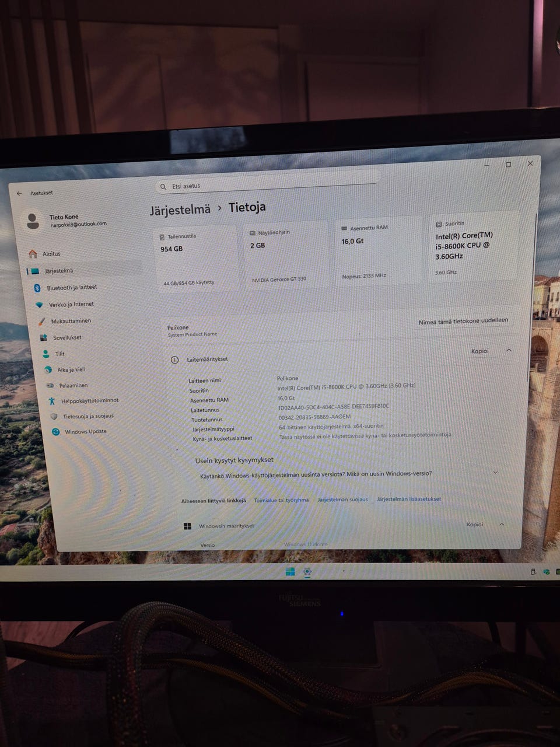The height and width of the screenshot is (747, 560).
Task: Click the Bluetooth icon in sidebar
Action: coord(37,288)
